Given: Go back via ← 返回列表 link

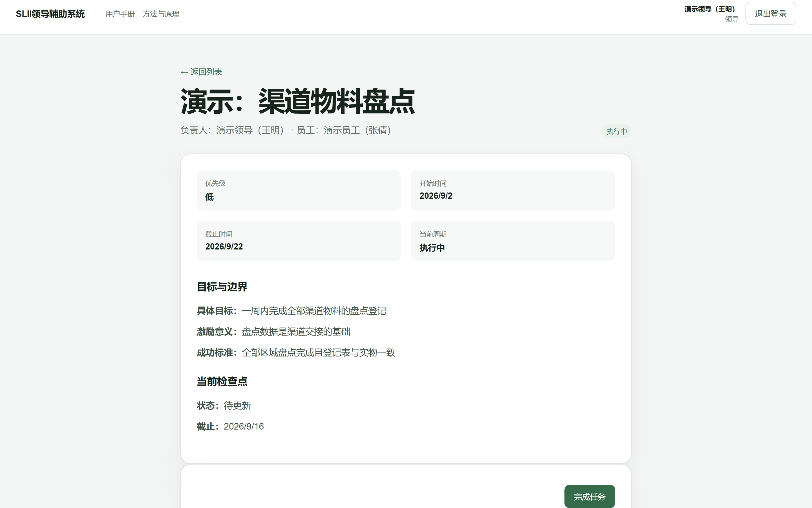Looking at the screenshot, I should (201, 72).
